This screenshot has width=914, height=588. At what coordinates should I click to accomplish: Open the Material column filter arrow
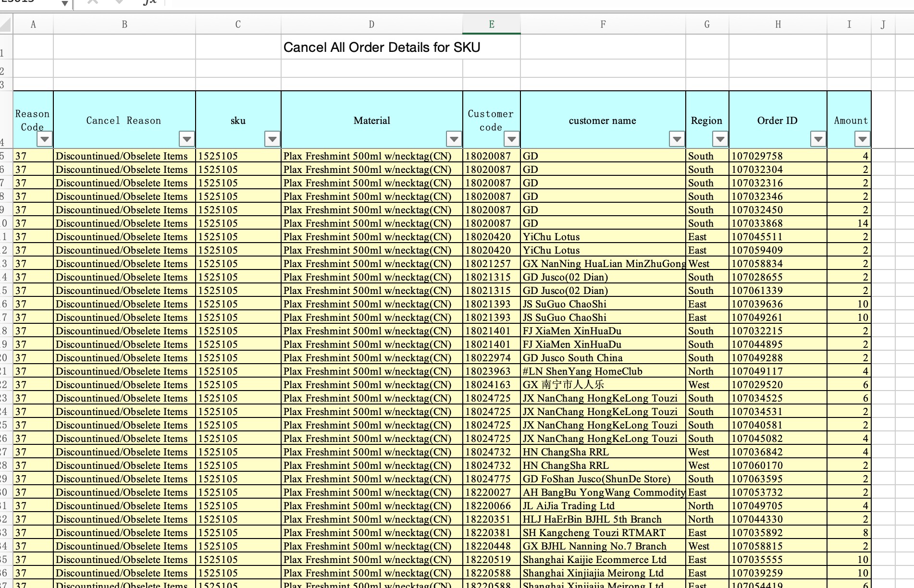coord(454,139)
